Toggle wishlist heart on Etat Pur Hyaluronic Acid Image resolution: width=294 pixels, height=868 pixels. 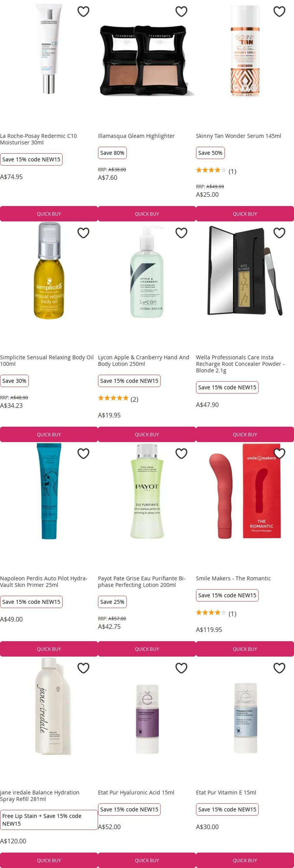pyautogui.click(x=181, y=668)
